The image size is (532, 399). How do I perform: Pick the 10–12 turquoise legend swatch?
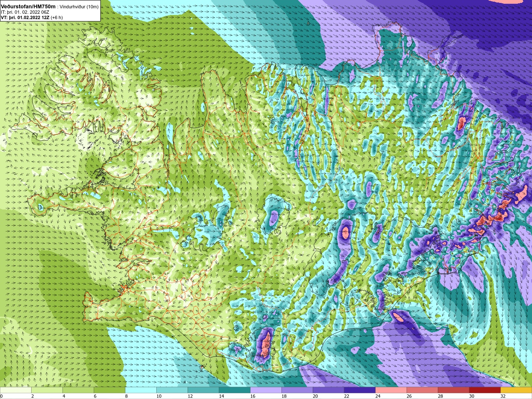[x=172, y=390]
